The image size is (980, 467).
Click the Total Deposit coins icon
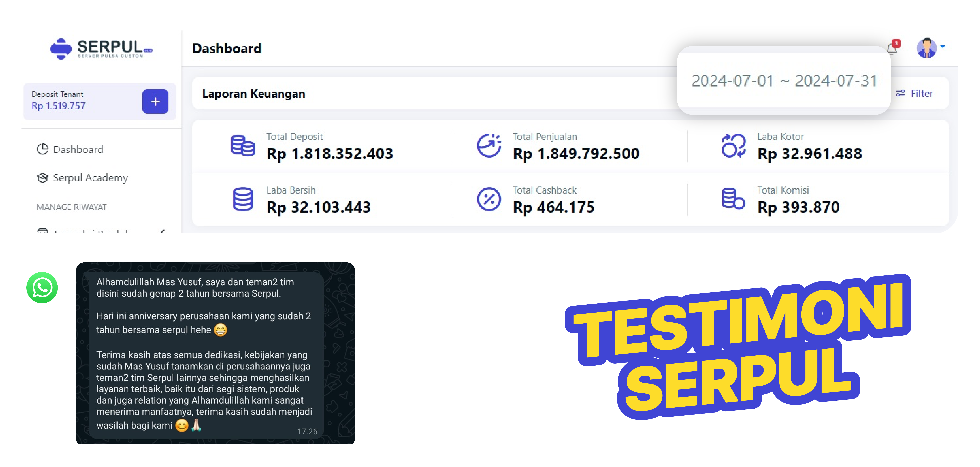tap(243, 146)
